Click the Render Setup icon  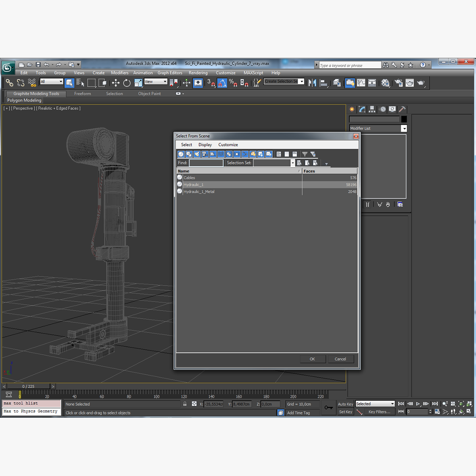(x=398, y=83)
